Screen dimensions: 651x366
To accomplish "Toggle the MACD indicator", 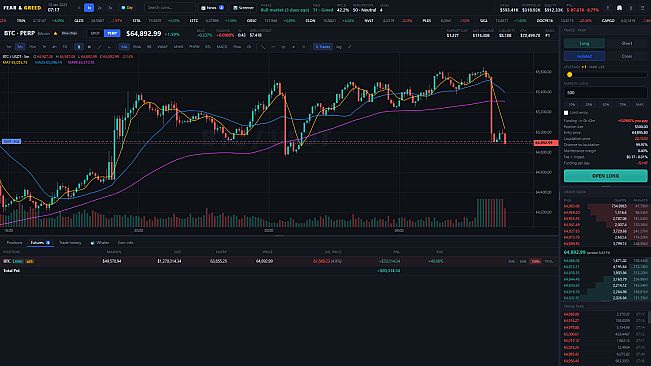I will tap(222, 47).
